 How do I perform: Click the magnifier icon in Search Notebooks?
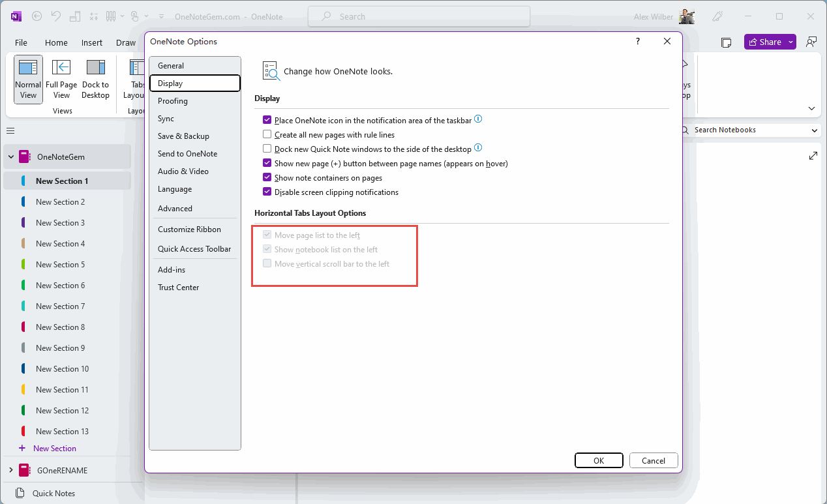point(685,130)
